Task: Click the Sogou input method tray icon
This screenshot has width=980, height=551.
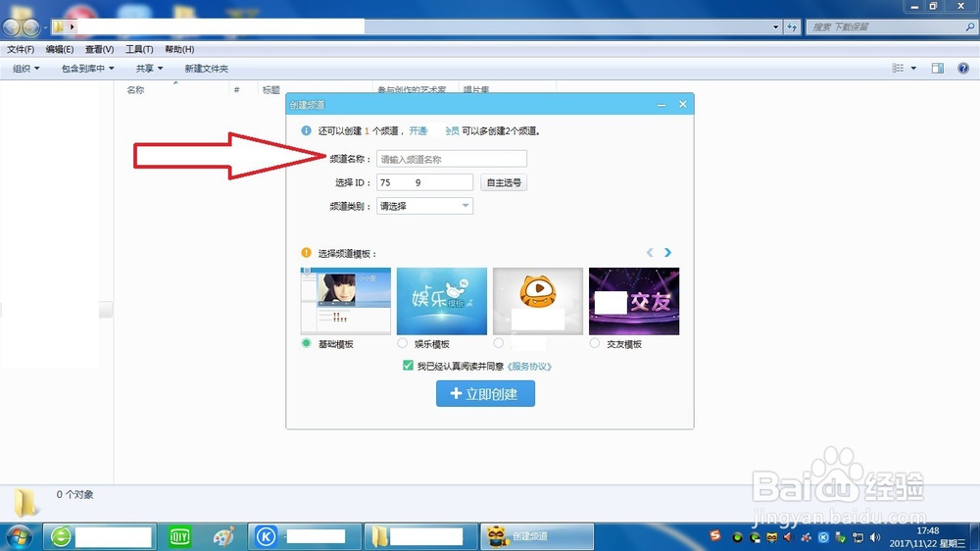Action: point(715,536)
